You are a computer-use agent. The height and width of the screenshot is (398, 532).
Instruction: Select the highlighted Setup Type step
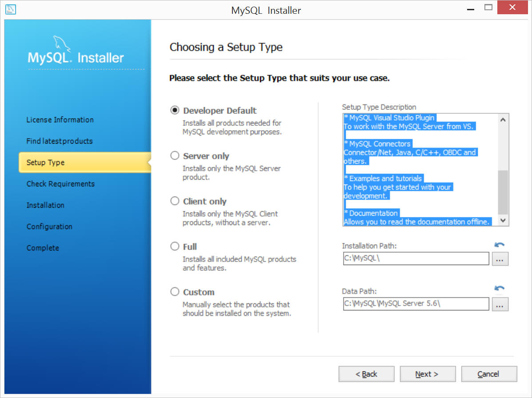coord(85,162)
